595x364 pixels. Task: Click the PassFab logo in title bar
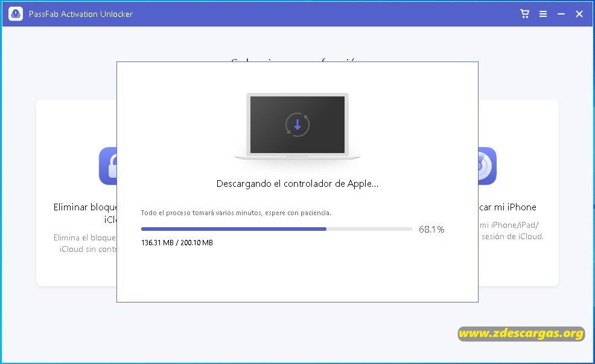tap(16, 14)
